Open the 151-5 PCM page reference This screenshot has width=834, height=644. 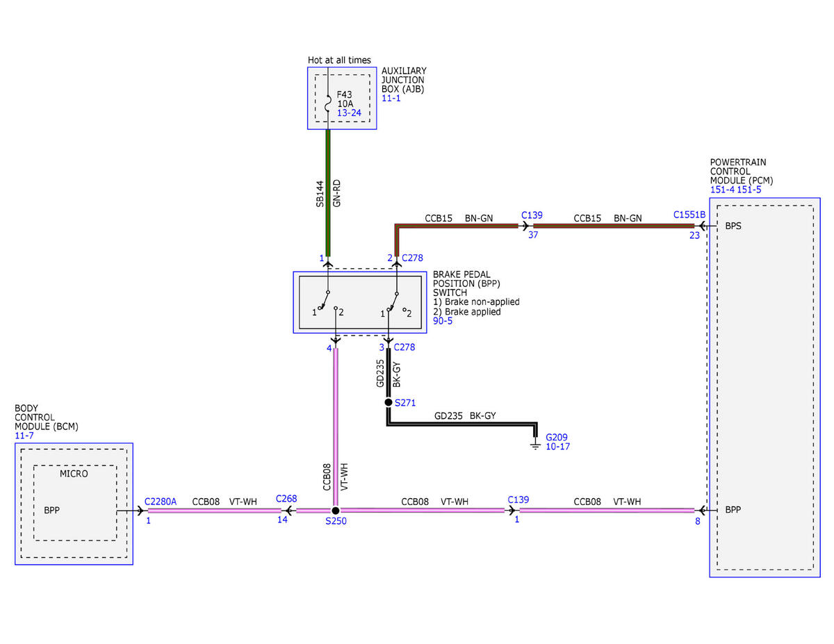tap(750, 190)
